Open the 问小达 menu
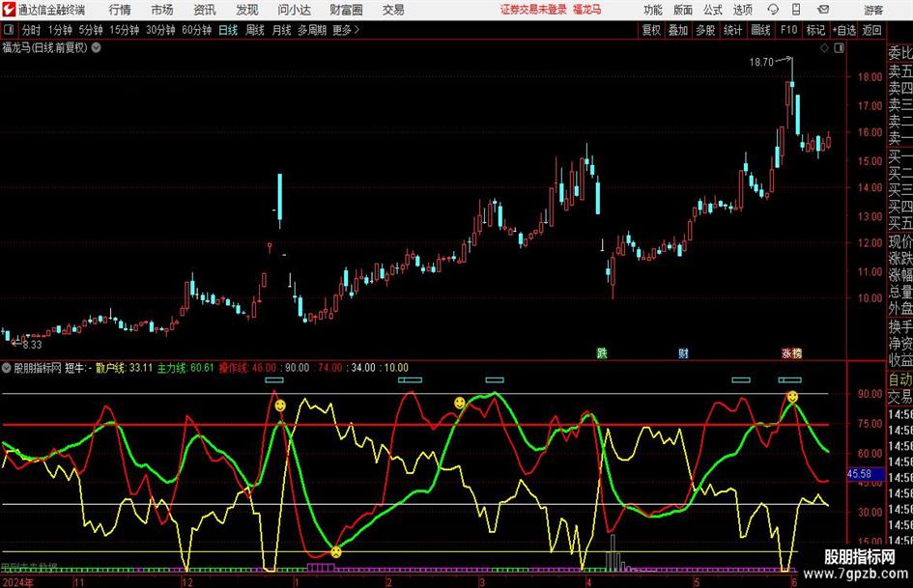Image resolution: width=913 pixels, height=588 pixels. [x=294, y=10]
